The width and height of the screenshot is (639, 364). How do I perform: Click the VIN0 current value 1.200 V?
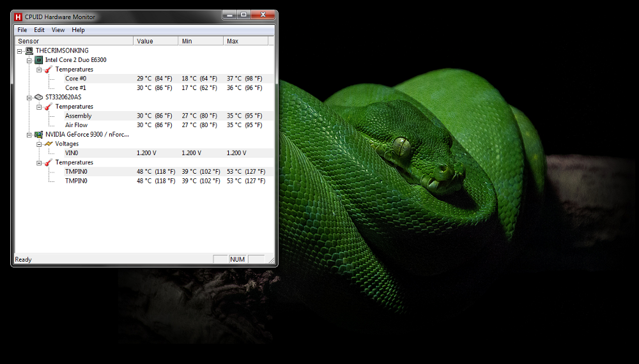click(x=146, y=153)
